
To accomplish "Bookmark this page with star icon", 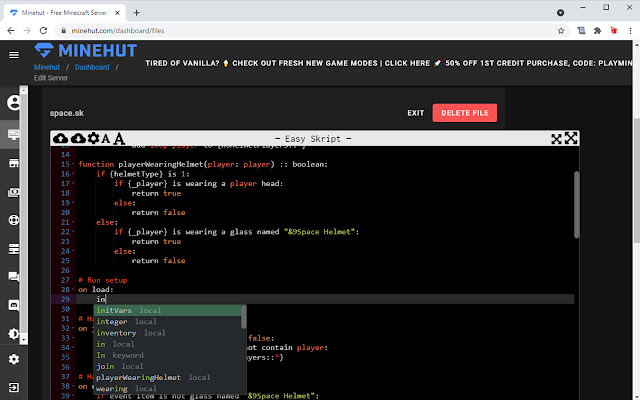I will pyautogui.click(x=561, y=31).
